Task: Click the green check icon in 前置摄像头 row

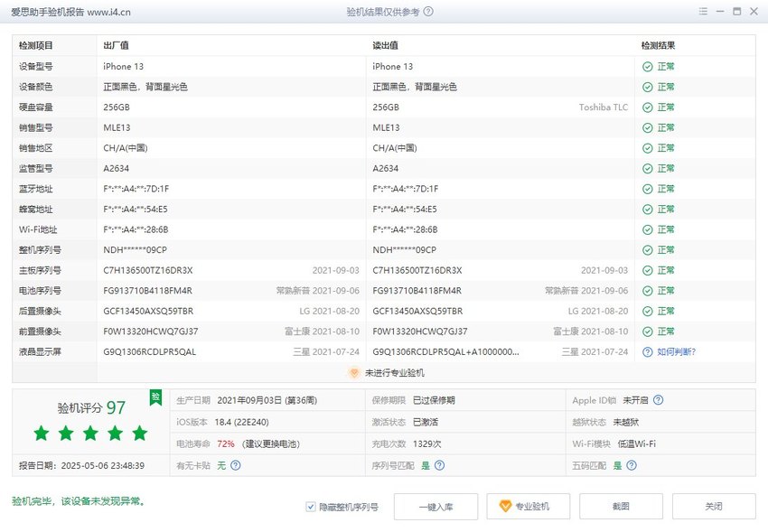Action: 648,331
